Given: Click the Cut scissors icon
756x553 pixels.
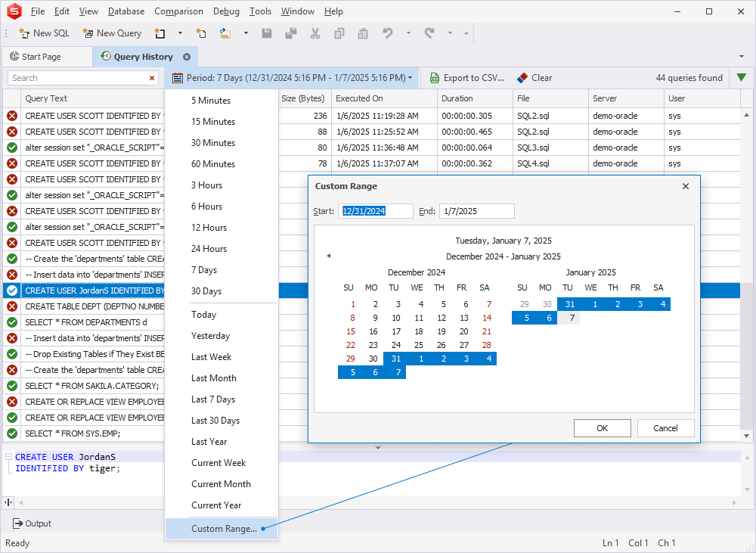Looking at the screenshot, I should [x=315, y=33].
